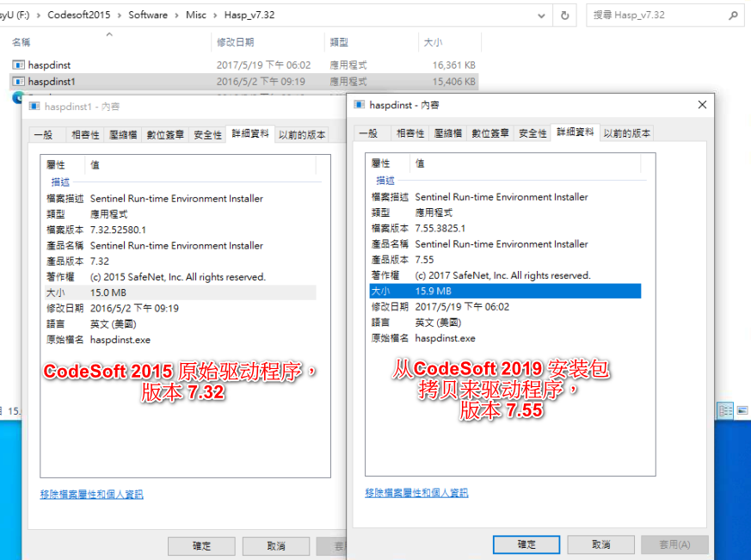The image size is (751, 560).
Task: Select the highlighted 大小 15.9 MB property row
Action: (x=482, y=291)
